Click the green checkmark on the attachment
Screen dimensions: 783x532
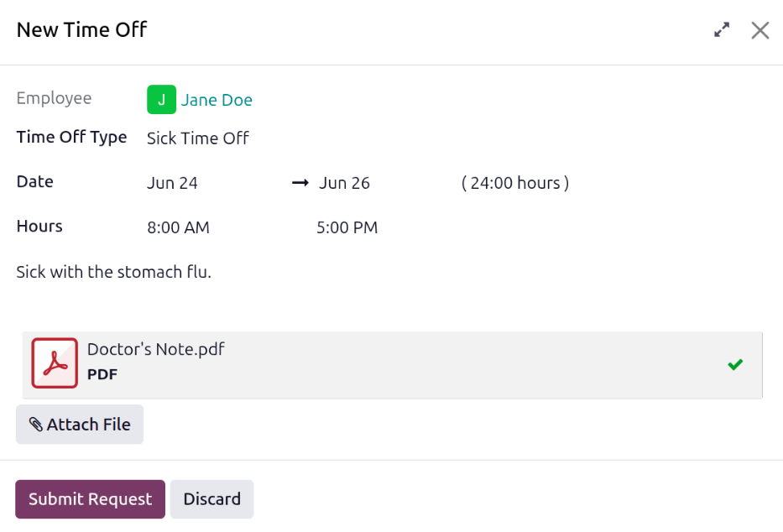[x=735, y=365]
